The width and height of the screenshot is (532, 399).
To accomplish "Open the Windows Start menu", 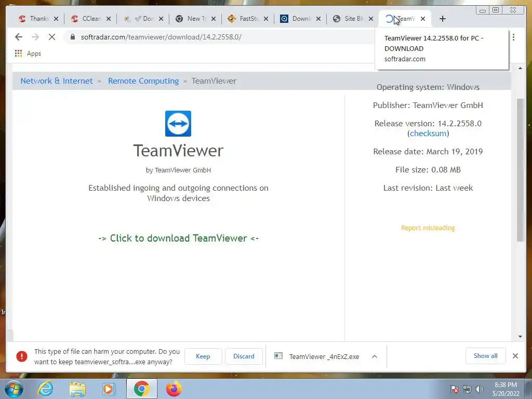I will point(14,389).
